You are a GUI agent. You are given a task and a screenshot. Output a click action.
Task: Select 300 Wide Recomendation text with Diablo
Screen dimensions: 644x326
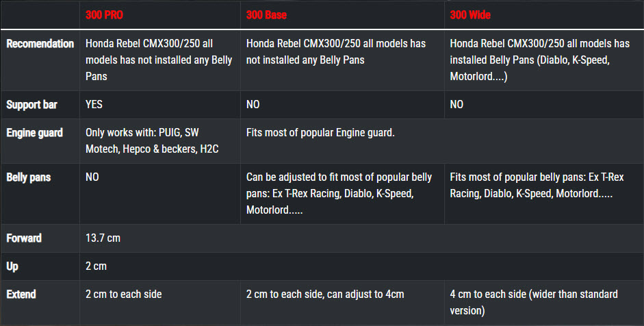pyautogui.click(x=540, y=60)
